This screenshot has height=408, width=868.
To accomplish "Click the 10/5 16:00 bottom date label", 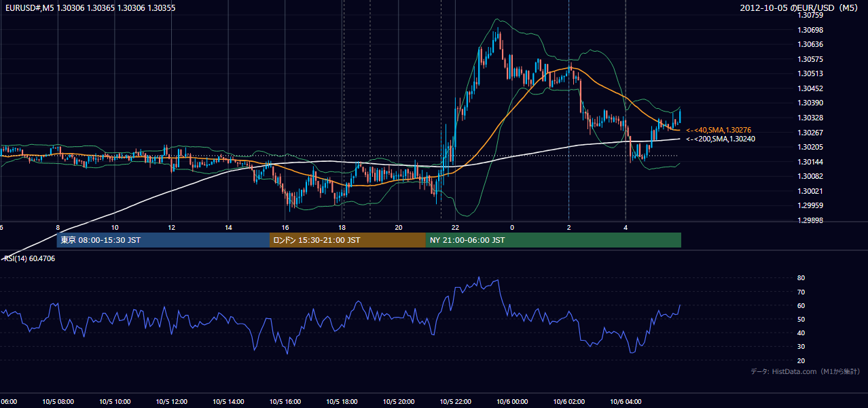I will coord(285,401).
